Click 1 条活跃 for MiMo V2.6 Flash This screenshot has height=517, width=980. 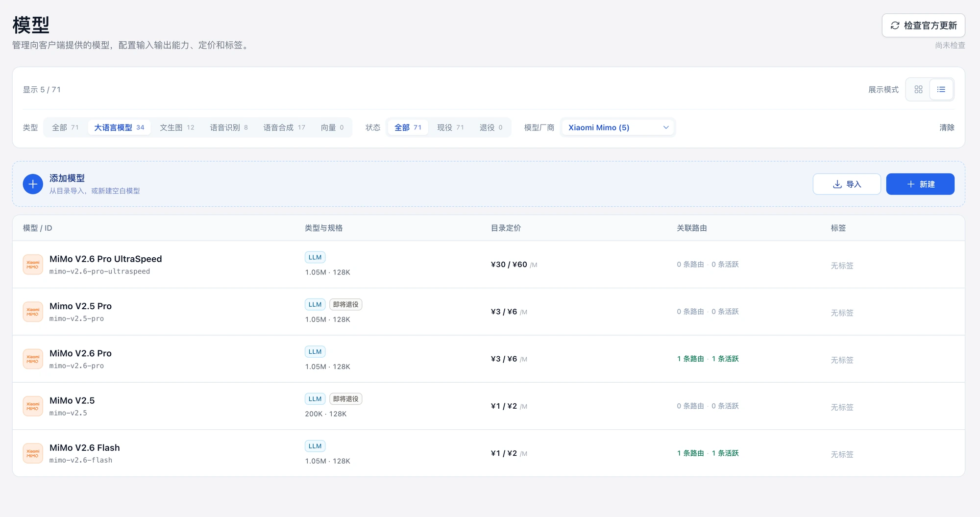725,453
